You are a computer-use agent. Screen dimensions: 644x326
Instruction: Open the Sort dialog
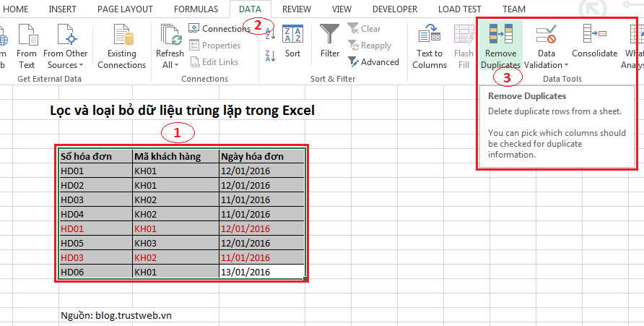coord(293,41)
